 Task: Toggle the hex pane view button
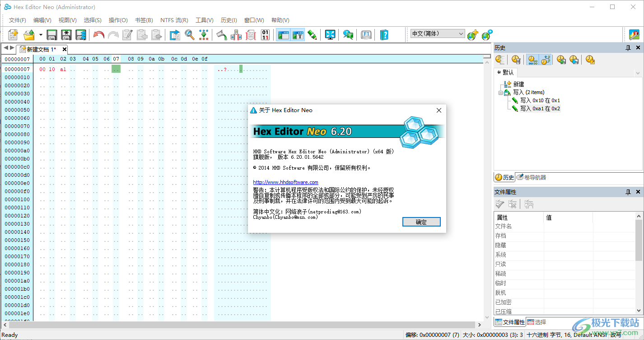coord(283,35)
